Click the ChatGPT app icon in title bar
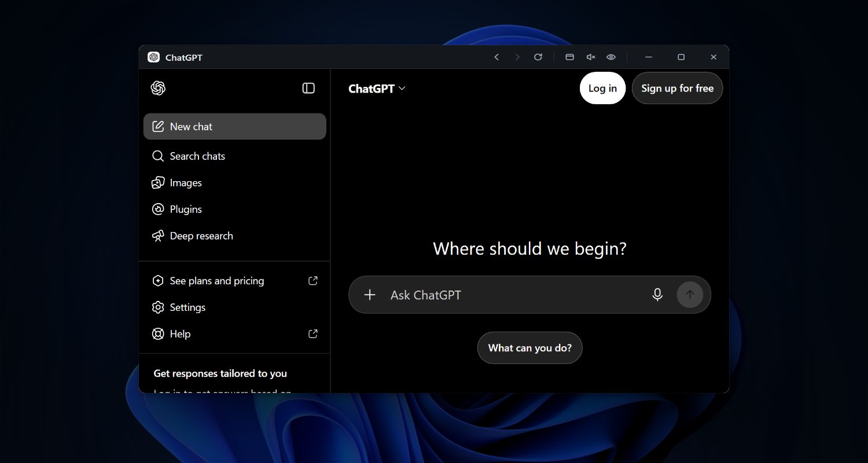This screenshot has height=463, width=868. point(153,57)
